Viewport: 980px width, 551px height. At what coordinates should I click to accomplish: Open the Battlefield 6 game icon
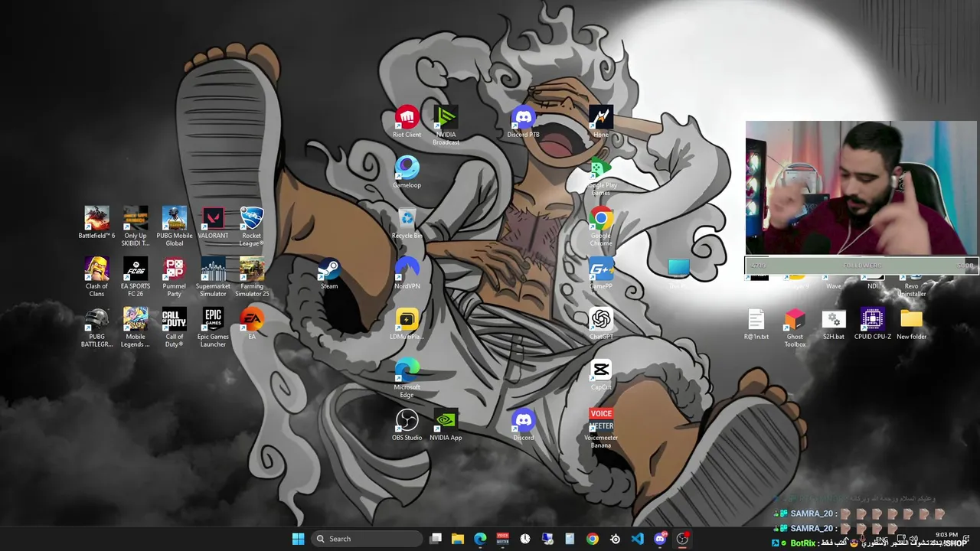[96, 223]
